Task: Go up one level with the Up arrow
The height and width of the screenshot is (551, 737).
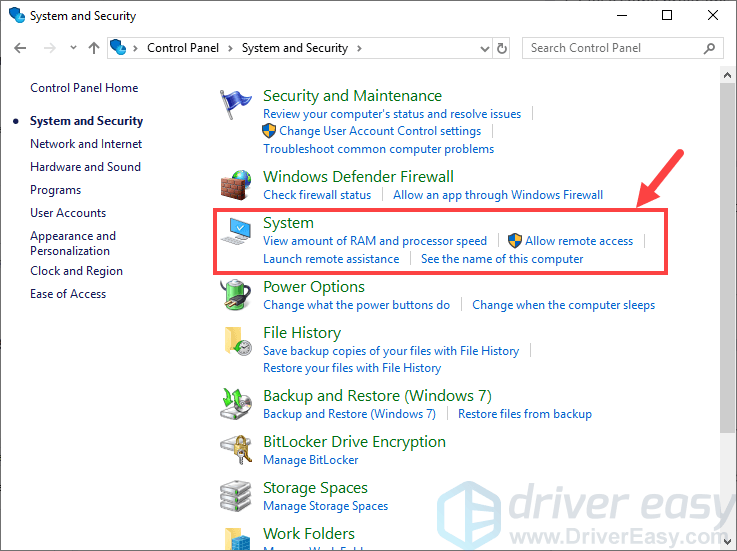Action: [x=94, y=48]
